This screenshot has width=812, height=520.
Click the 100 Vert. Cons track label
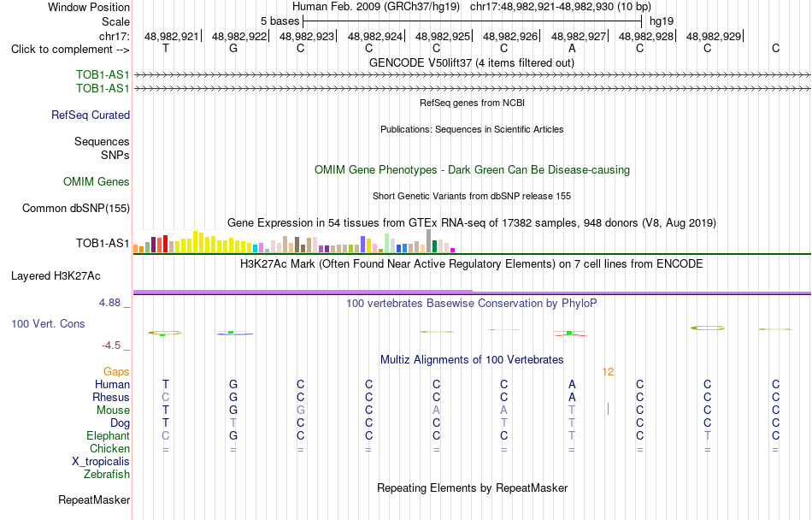(x=48, y=323)
